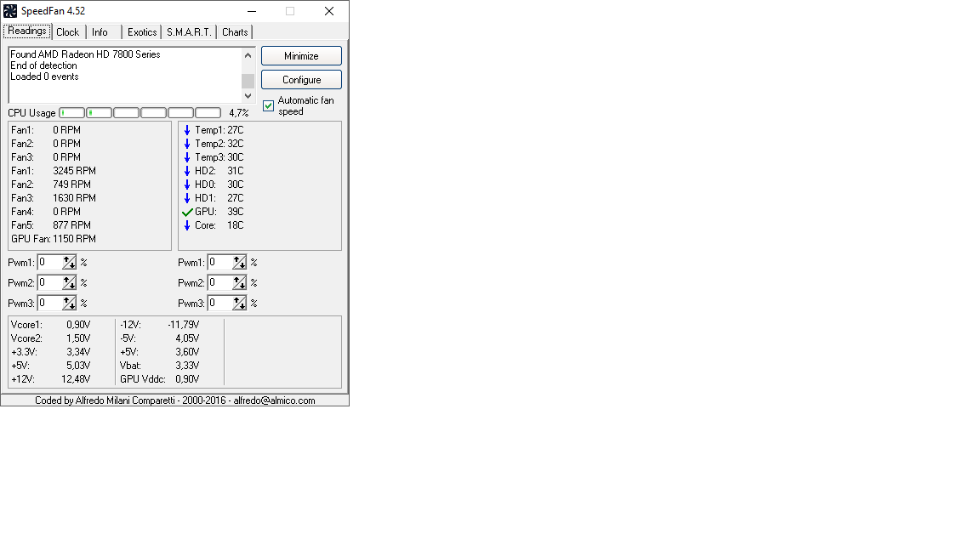
Task: Click the Vcore2 1,50V reading
Action: click(x=51, y=338)
